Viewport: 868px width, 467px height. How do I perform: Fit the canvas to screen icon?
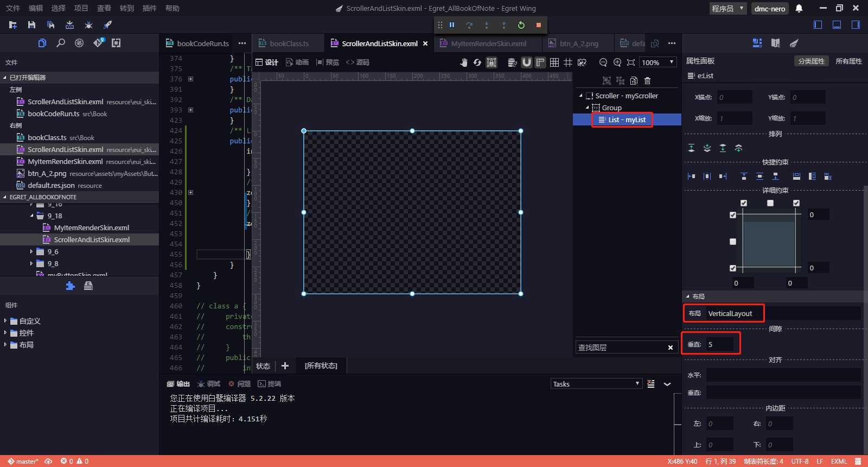pos(631,62)
